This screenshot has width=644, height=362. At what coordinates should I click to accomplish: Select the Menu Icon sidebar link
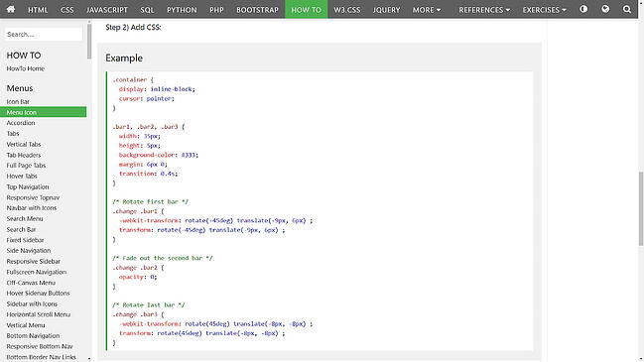pos(43,112)
